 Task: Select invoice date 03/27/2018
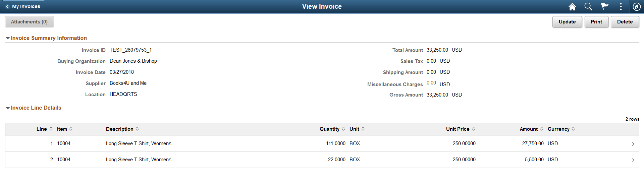coord(122,72)
